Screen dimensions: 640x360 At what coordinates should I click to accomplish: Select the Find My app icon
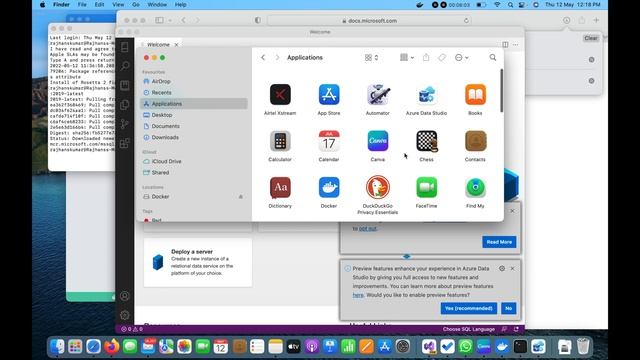(x=475, y=188)
